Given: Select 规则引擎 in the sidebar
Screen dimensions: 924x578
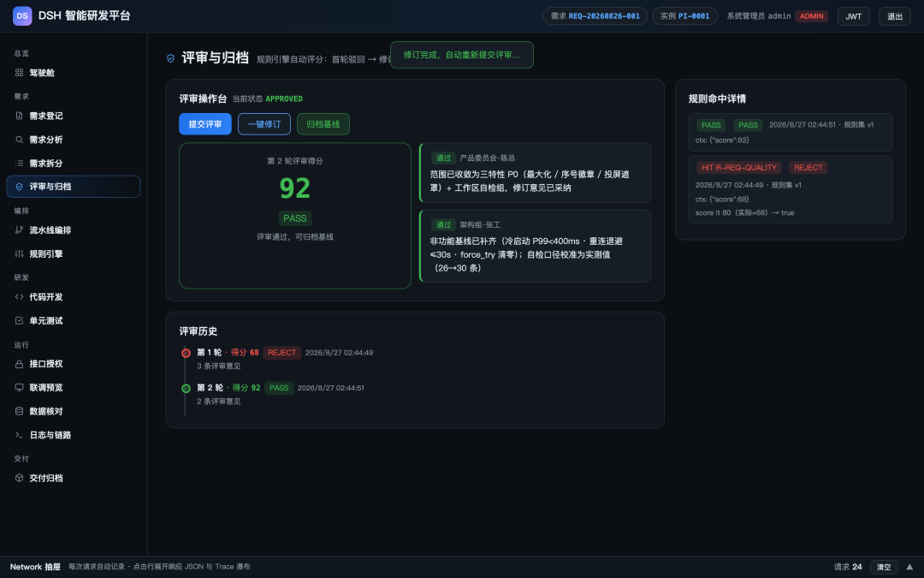Looking at the screenshot, I should click(73, 253).
